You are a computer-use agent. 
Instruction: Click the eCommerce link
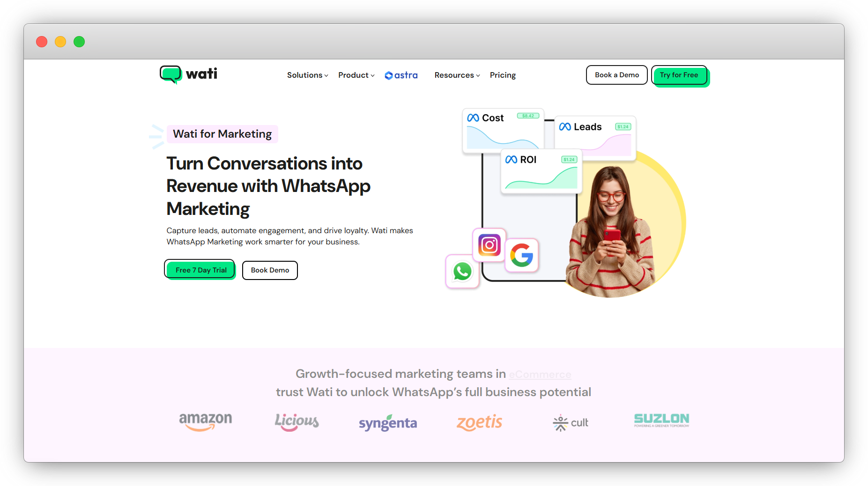[540, 375]
